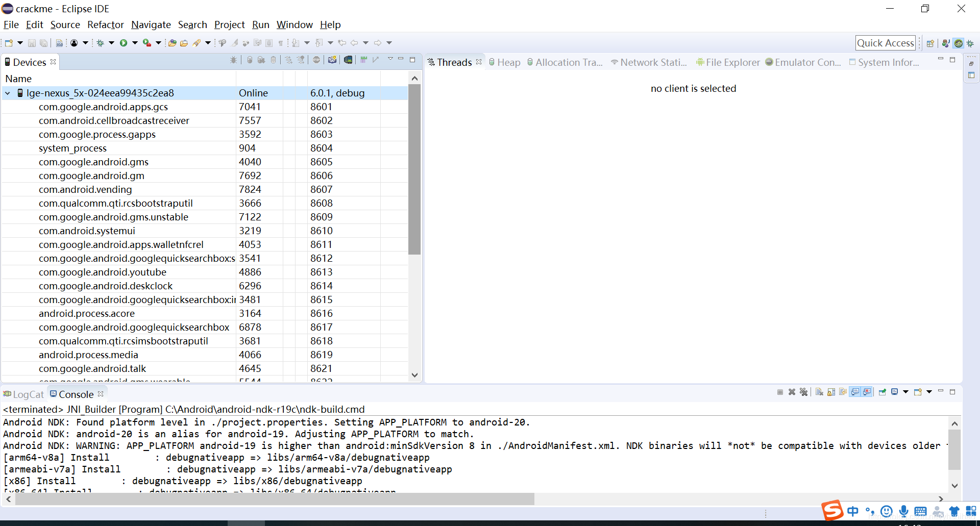Select system_process in Devices list
This screenshot has height=526, width=980.
click(204, 148)
